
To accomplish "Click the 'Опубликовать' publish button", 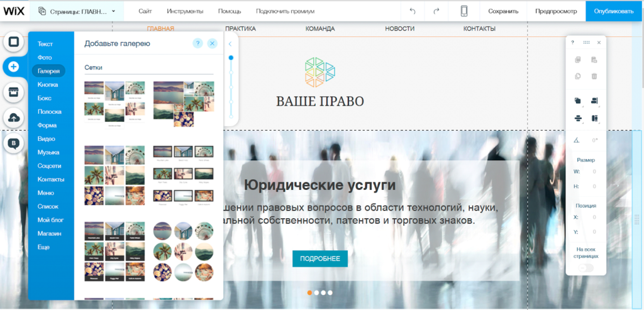I will click(614, 11).
